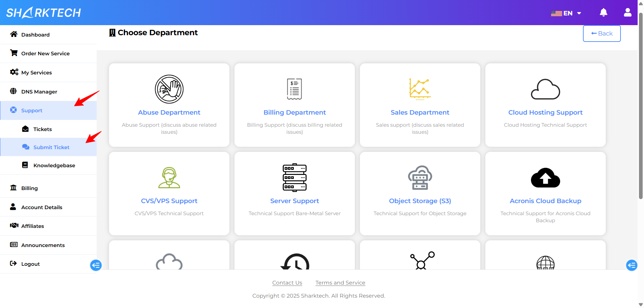This screenshot has height=308, width=644.
Task: Click the scrollbar down arrow
Action: [x=641, y=305]
